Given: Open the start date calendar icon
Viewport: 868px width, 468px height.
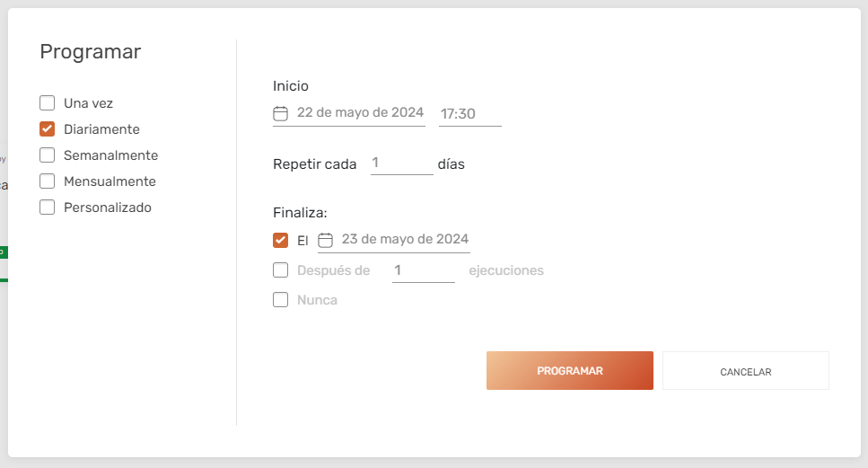Looking at the screenshot, I should click(281, 113).
